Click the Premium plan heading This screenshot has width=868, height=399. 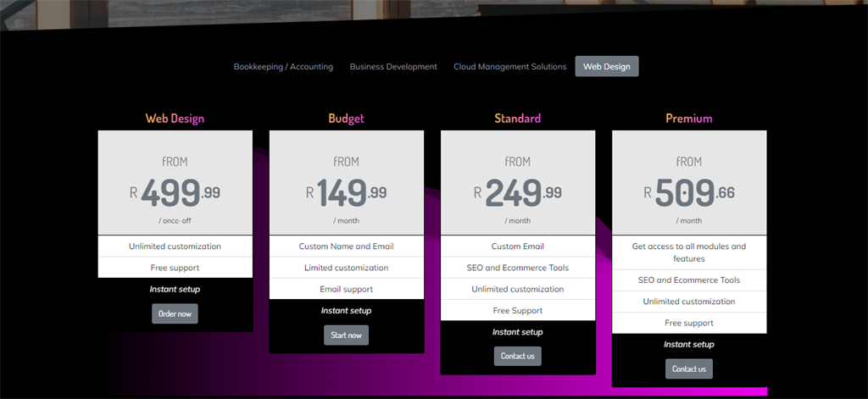(x=689, y=119)
